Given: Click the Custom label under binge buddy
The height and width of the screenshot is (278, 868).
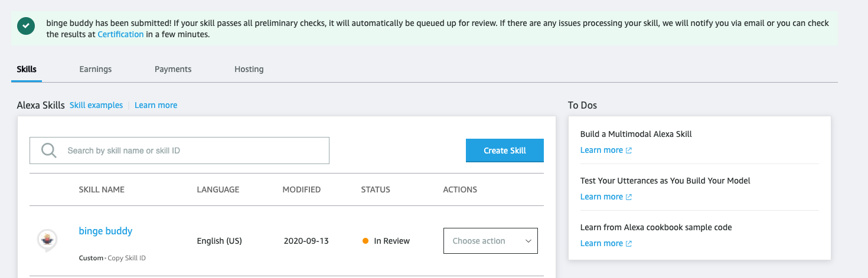Looking at the screenshot, I should 90,259.
